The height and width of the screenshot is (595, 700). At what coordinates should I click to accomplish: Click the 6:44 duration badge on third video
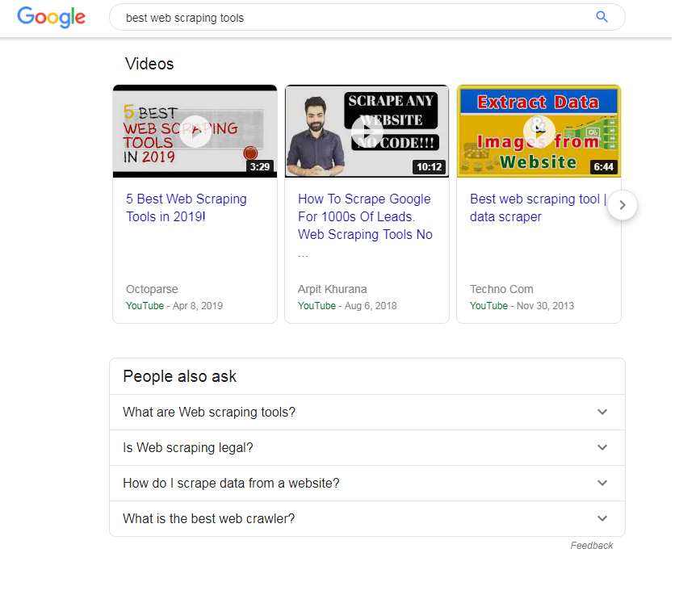(603, 167)
